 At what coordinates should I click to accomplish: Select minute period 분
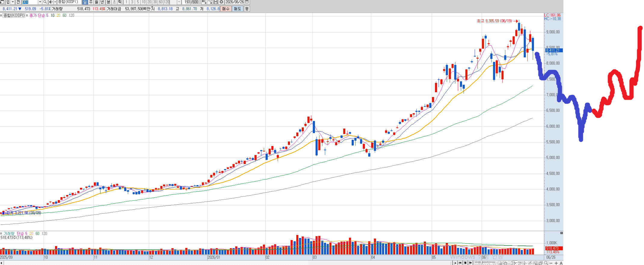(x=109, y=2)
